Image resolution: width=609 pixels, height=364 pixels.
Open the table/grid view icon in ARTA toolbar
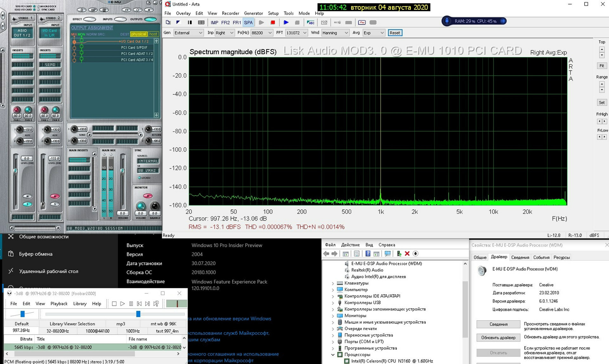201,22
